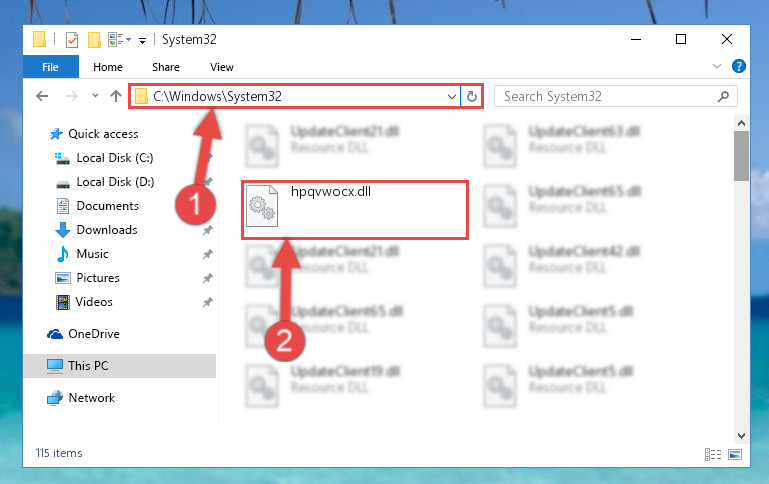769x484 pixels.
Task: Click New folder icon in quick toolbar
Action: pyautogui.click(x=94, y=40)
